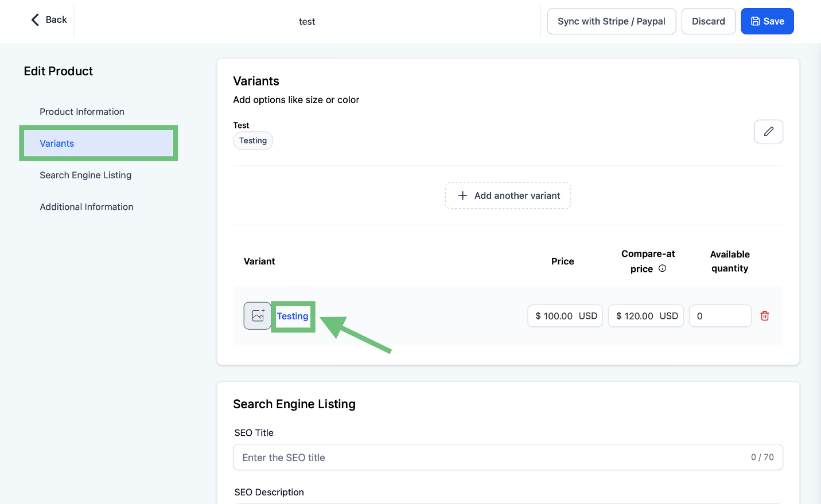
Task: Delete the Testing variant with trash icon
Action: click(765, 316)
